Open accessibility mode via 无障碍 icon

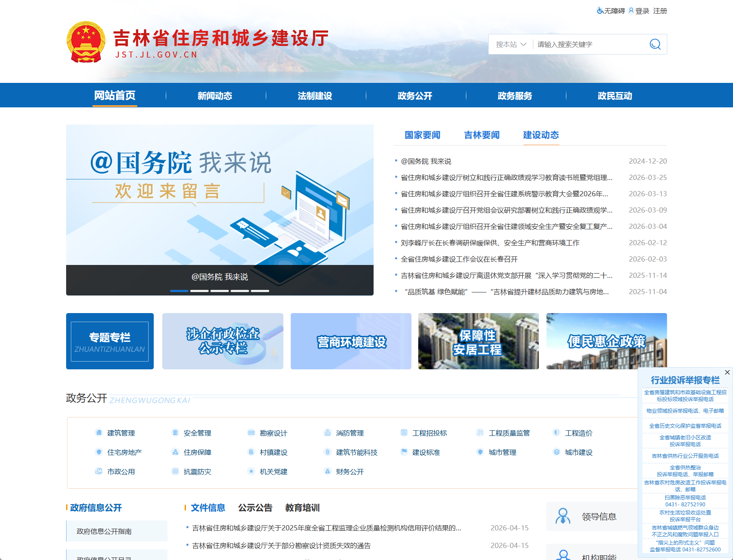point(599,11)
